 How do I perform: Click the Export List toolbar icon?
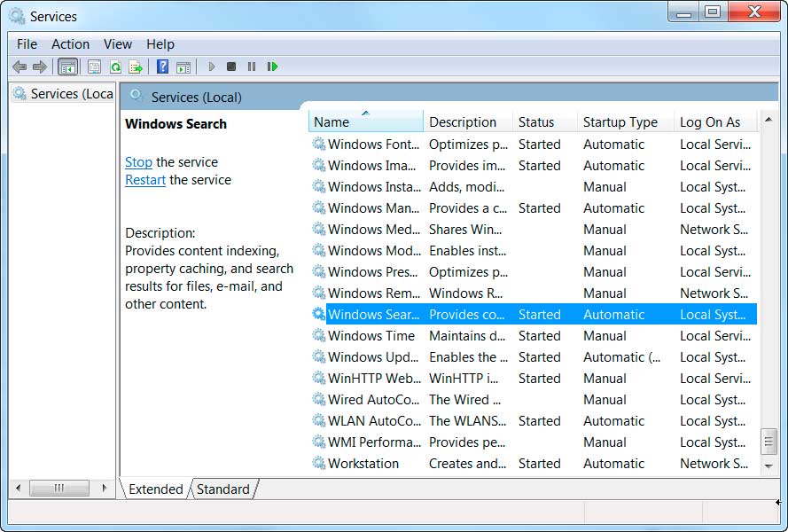tap(136, 66)
